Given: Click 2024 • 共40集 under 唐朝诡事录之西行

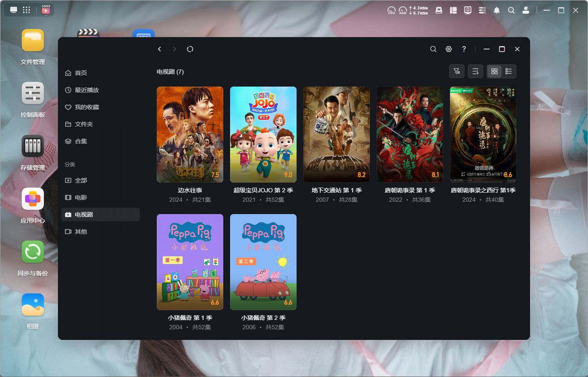Looking at the screenshot, I should pos(483,200).
